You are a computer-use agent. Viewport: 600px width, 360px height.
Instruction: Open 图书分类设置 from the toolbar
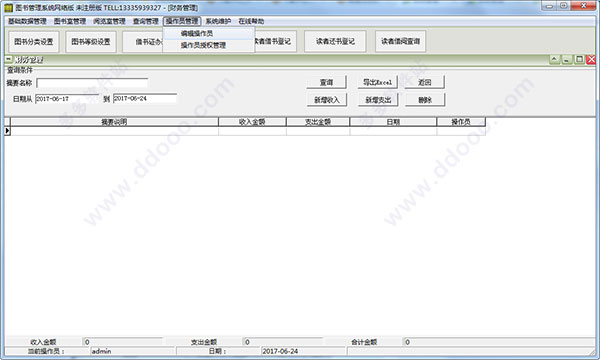click(34, 41)
